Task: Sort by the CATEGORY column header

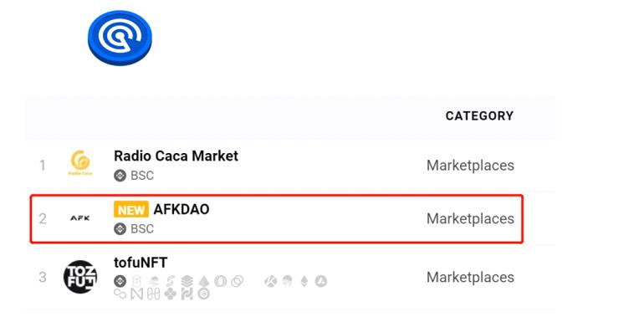Action: coord(479,115)
